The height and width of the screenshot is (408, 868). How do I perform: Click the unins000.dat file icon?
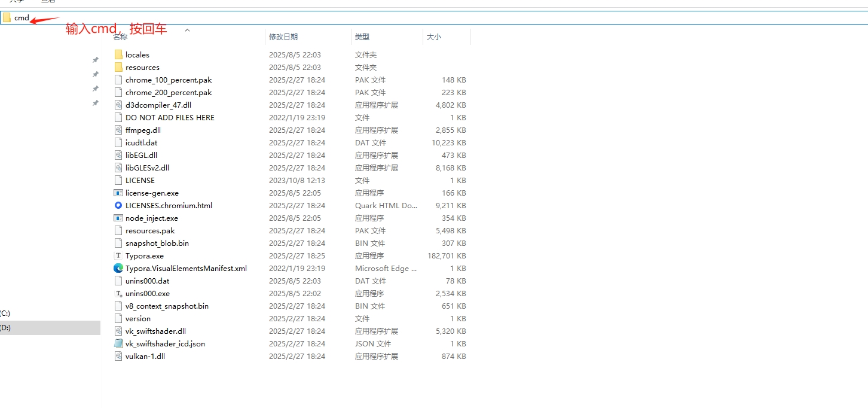click(x=118, y=281)
